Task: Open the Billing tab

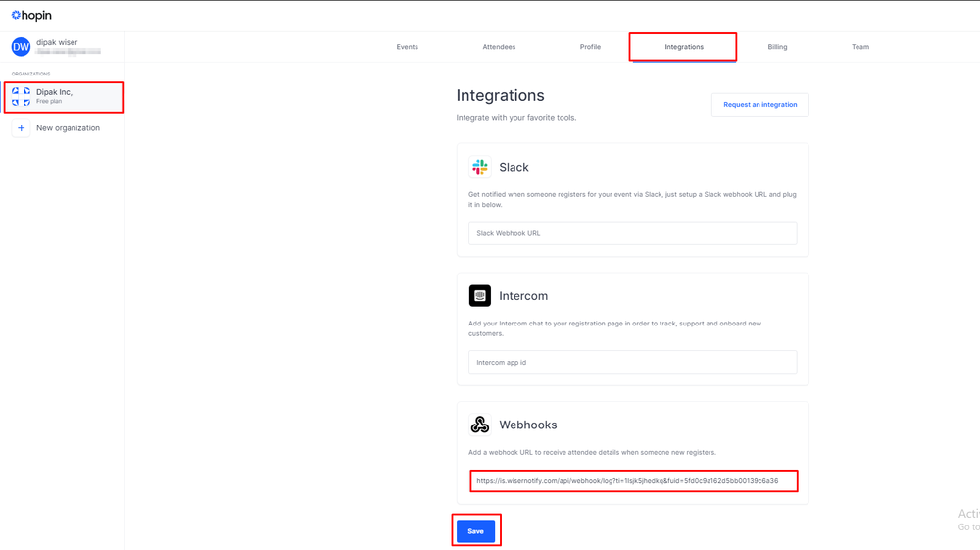Action: coord(777,47)
